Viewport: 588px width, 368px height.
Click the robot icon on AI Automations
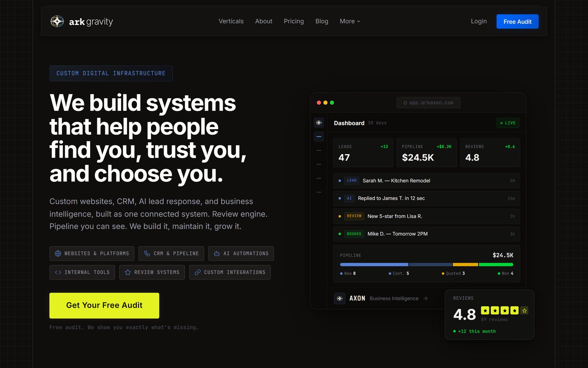click(x=217, y=254)
